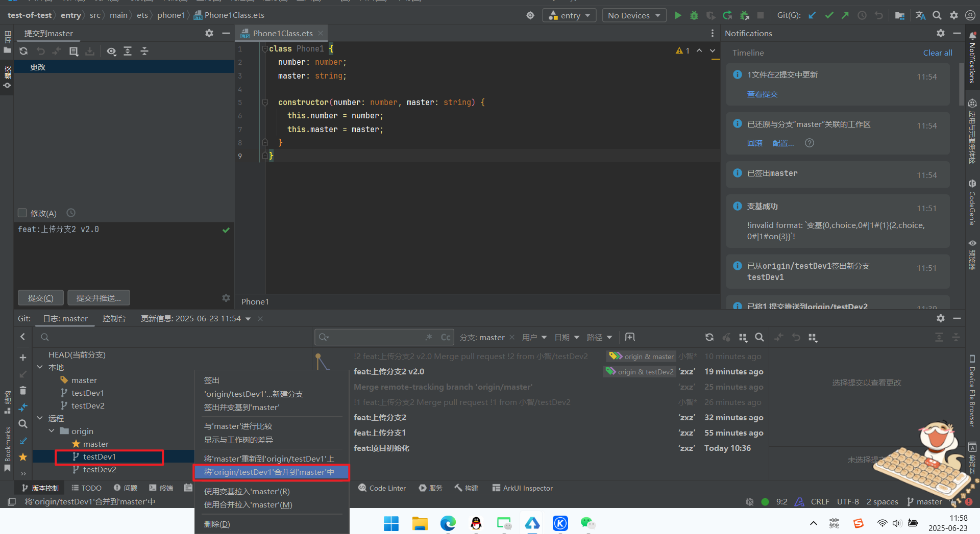Screen dimensions: 980x534
Task: Open File Explorer from taskbar
Action: (420, 523)
